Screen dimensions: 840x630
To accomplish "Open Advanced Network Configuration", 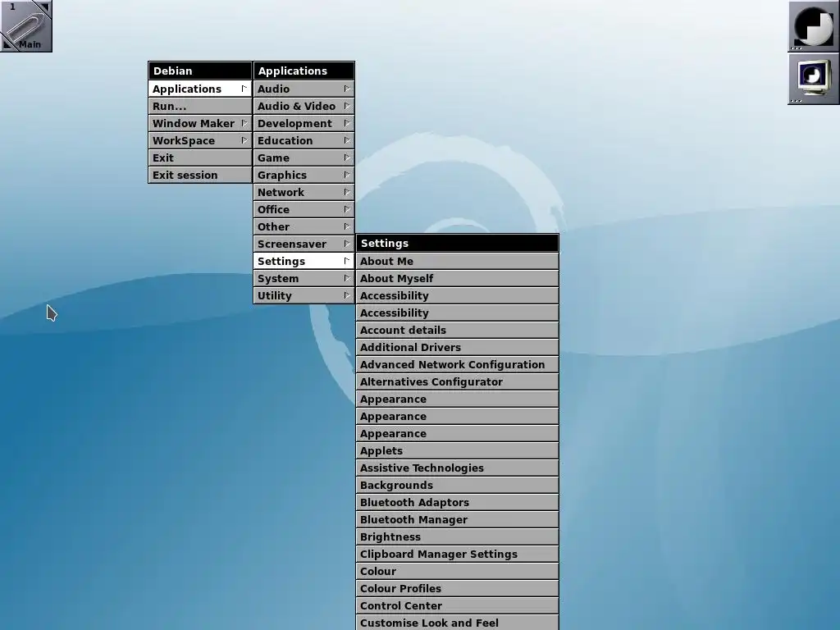I will pos(458,364).
